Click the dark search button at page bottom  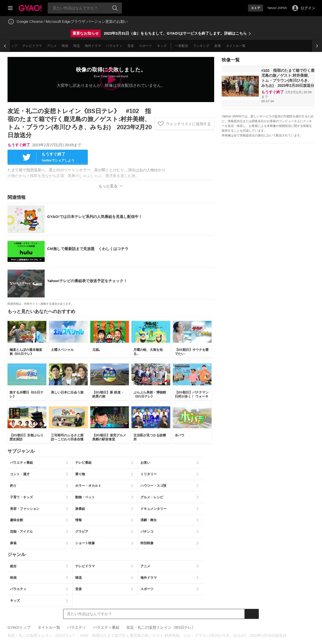(252, 614)
